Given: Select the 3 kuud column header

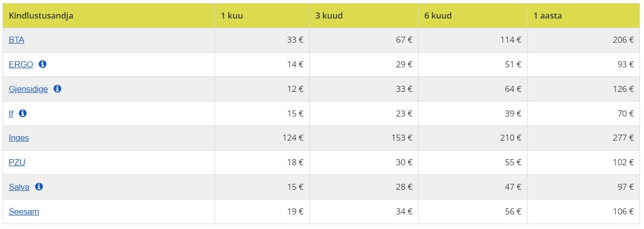Looking at the screenshot, I should point(329,16).
